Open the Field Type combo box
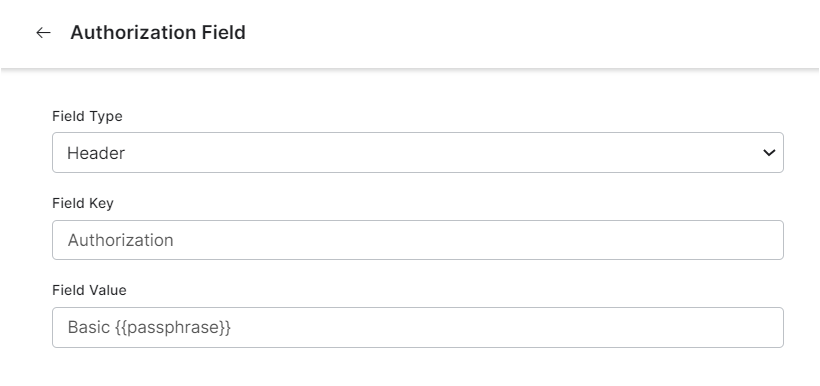 click(418, 152)
